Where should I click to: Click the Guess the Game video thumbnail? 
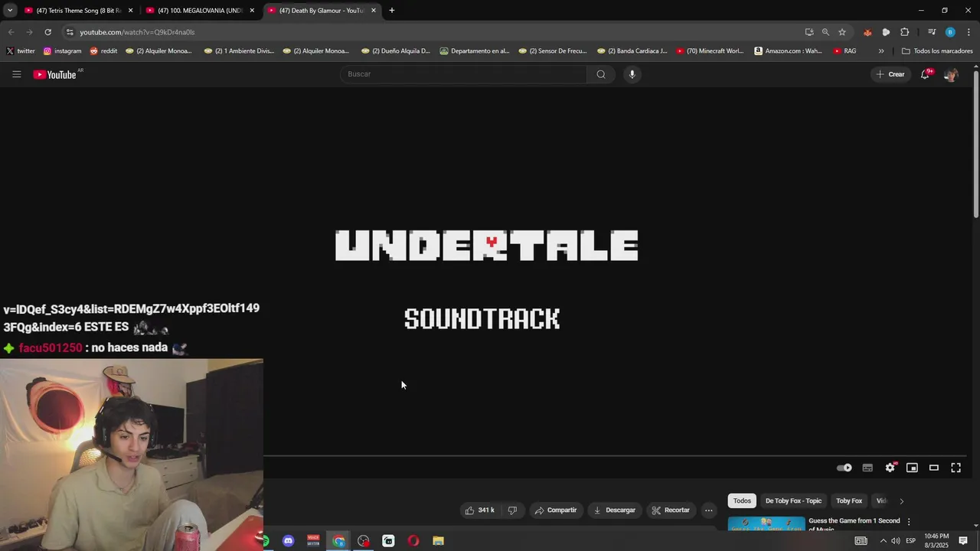pos(766,525)
